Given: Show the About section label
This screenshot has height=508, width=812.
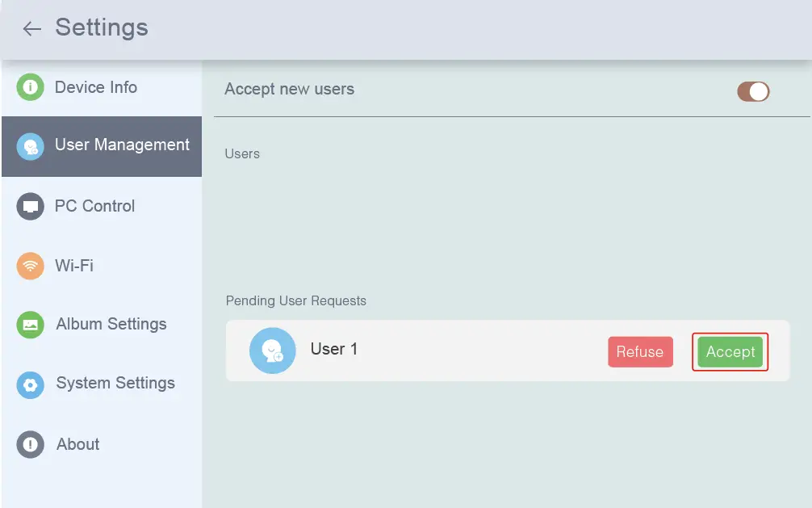Looking at the screenshot, I should point(77,444).
